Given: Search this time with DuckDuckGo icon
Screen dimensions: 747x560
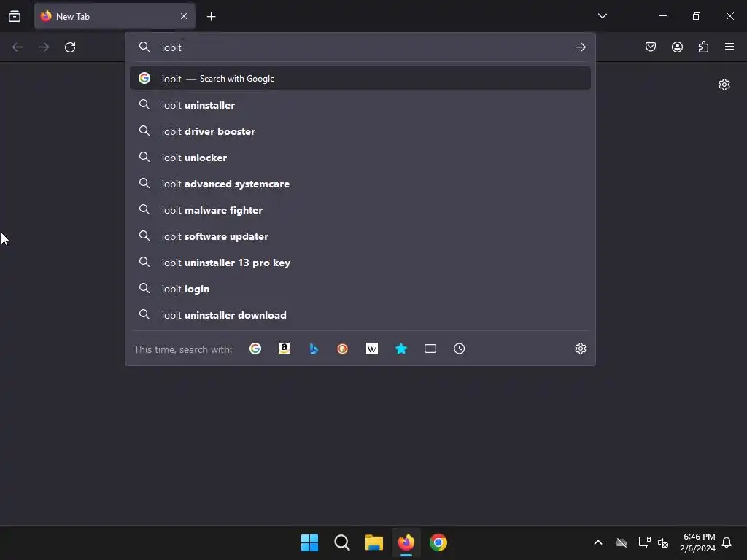Looking at the screenshot, I should coord(343,349).
